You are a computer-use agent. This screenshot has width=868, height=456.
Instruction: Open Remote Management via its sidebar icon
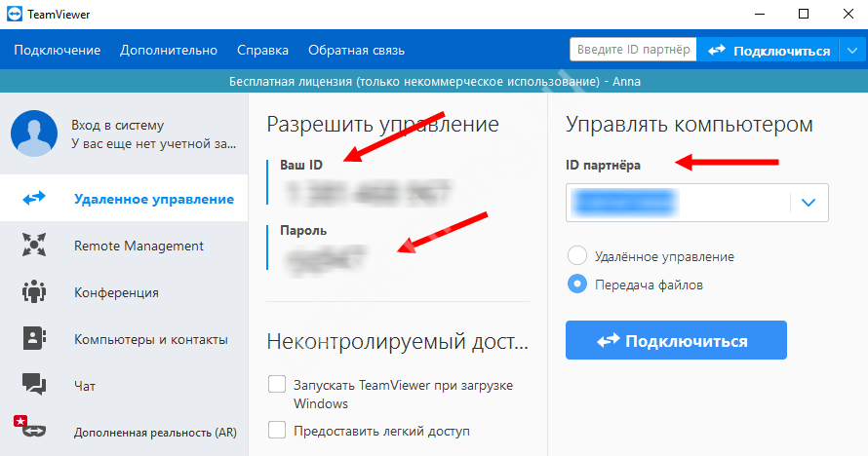[34, 246]
